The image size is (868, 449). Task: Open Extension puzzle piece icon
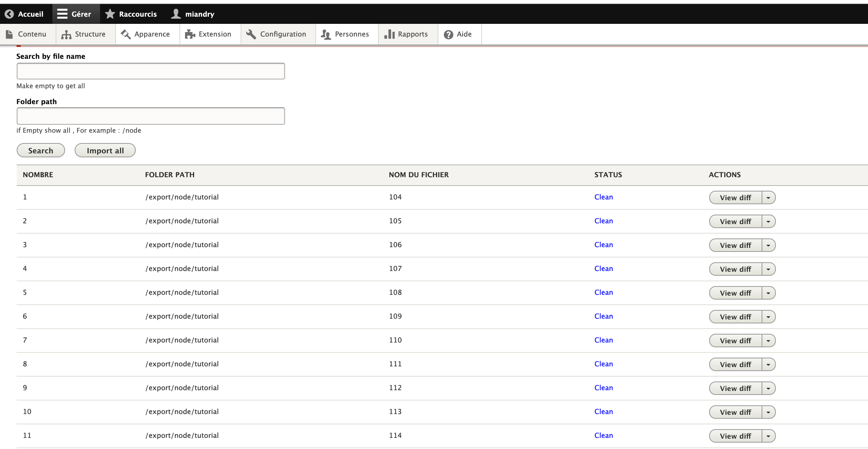click(x=190, y=35)
